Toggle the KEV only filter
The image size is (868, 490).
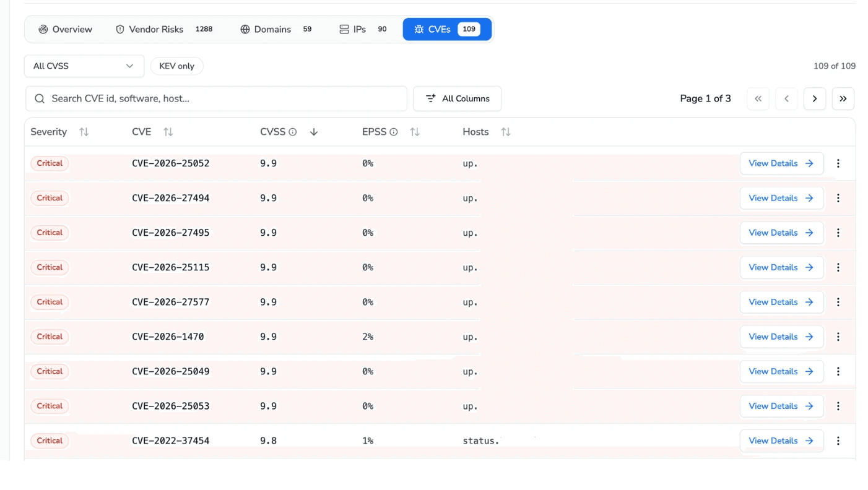pyautogui.click(x=177, y=66)
